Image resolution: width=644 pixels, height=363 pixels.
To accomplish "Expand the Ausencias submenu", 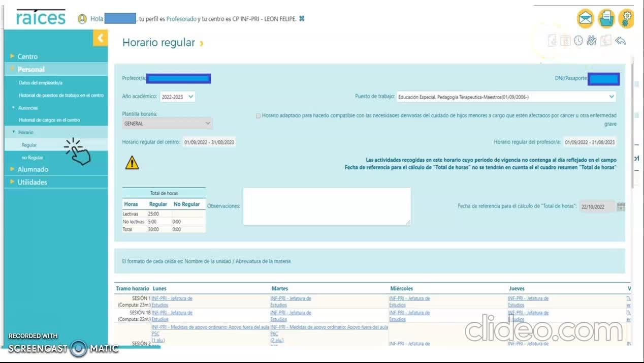I will point(28,108).
